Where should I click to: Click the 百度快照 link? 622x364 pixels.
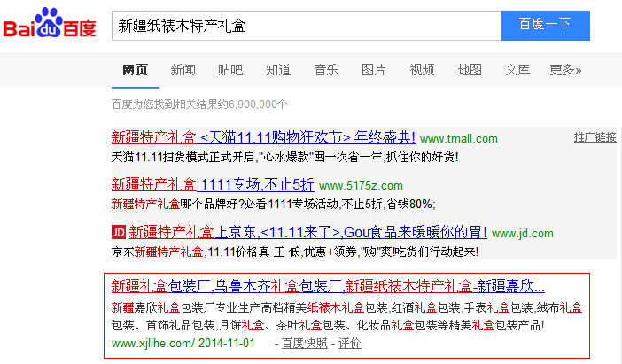[304, 343]
